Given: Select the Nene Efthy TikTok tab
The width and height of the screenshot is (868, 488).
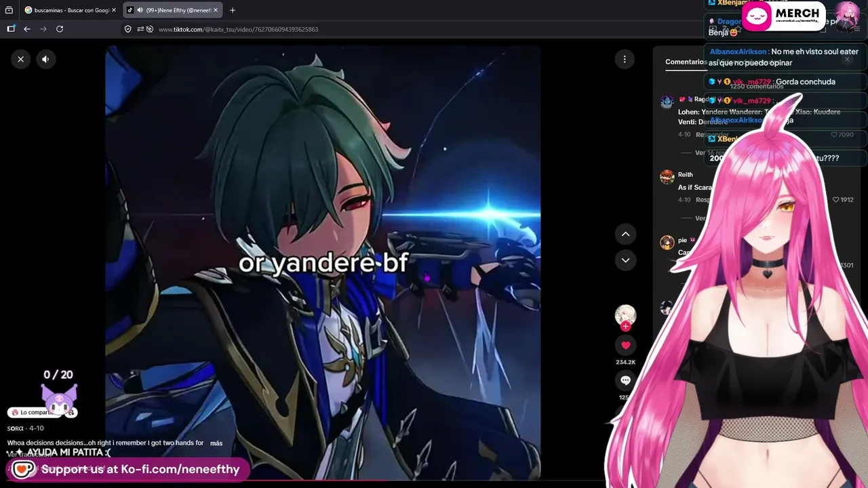Looking at the screenshot, I should point(173,10).
